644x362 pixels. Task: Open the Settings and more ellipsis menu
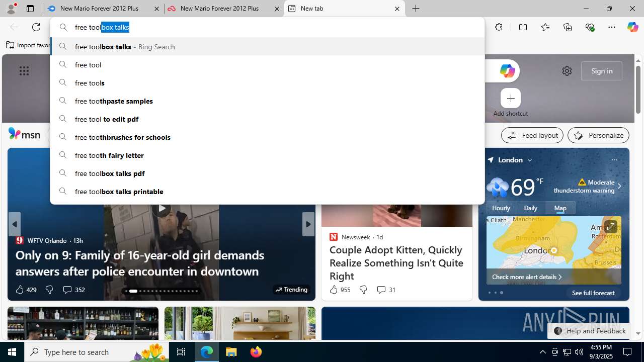coord(612,27)
